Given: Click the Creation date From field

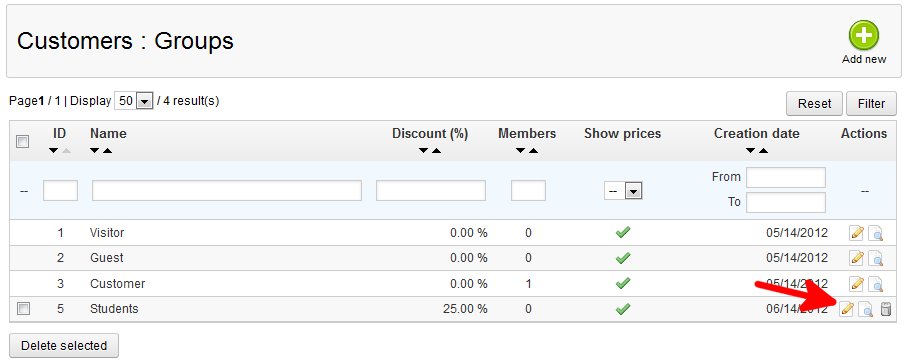Looking at the screenshot, I should point(786,177).
